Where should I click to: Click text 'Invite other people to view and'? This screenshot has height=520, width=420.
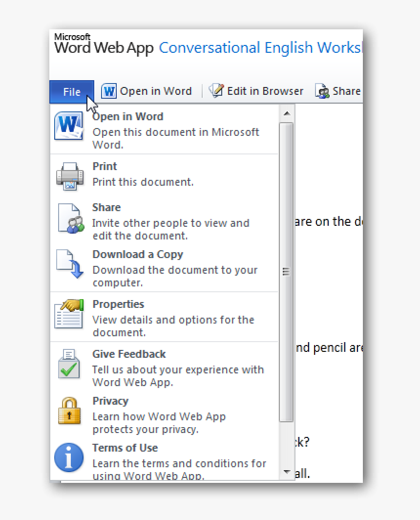171,223
